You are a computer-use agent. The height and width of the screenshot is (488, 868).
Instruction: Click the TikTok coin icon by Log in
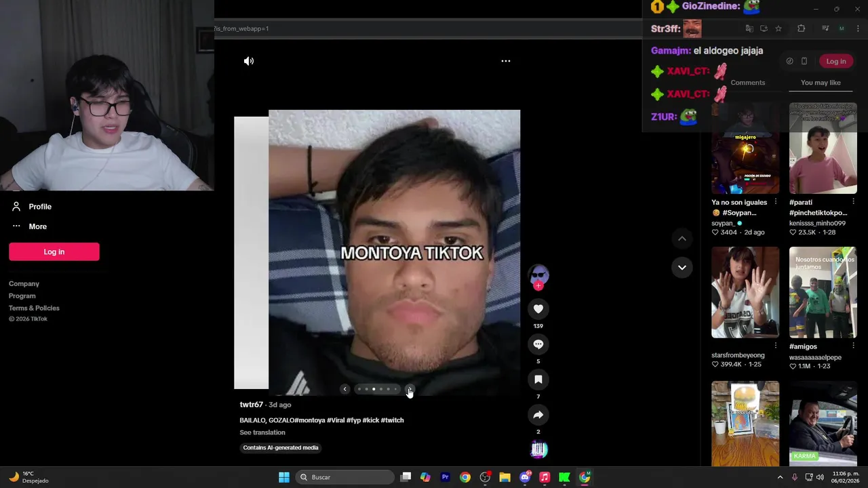tap(789, 61)
